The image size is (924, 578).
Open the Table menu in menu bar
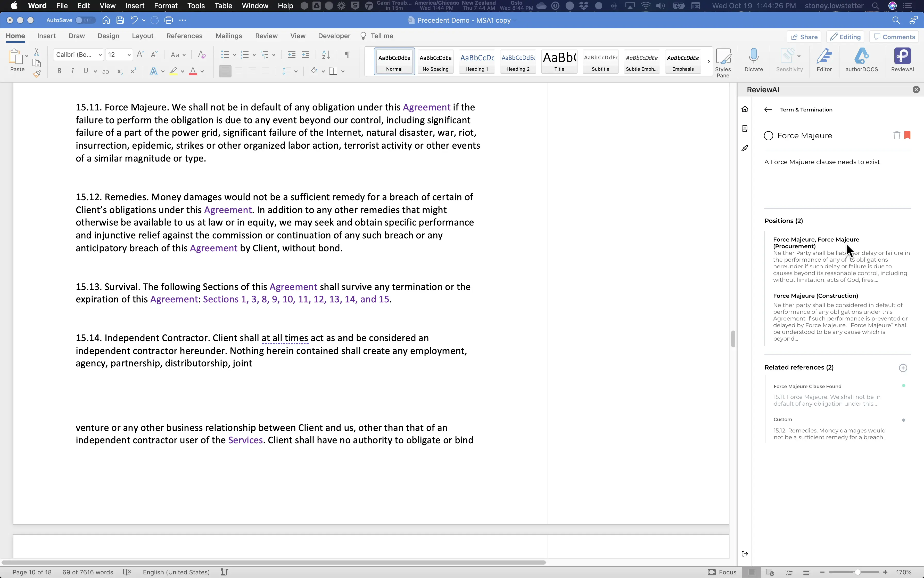coord(223,6)
